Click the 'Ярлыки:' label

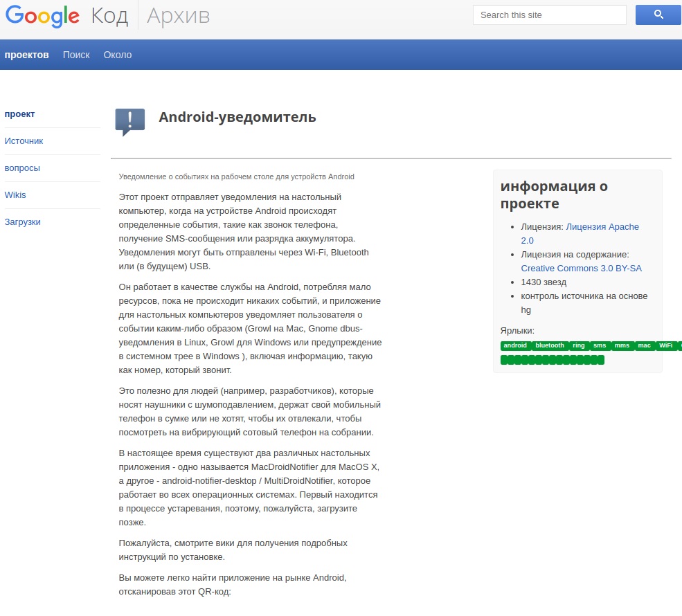(x=517, y=331)
